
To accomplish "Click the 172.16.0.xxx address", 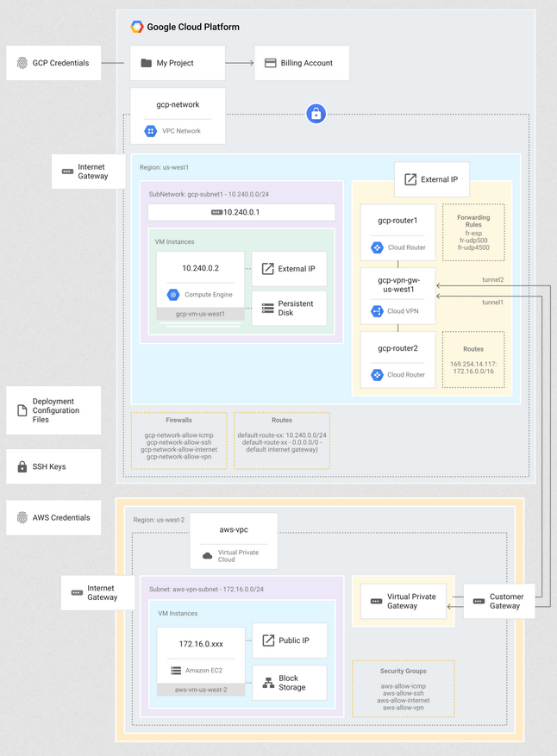I will [201, 644].
